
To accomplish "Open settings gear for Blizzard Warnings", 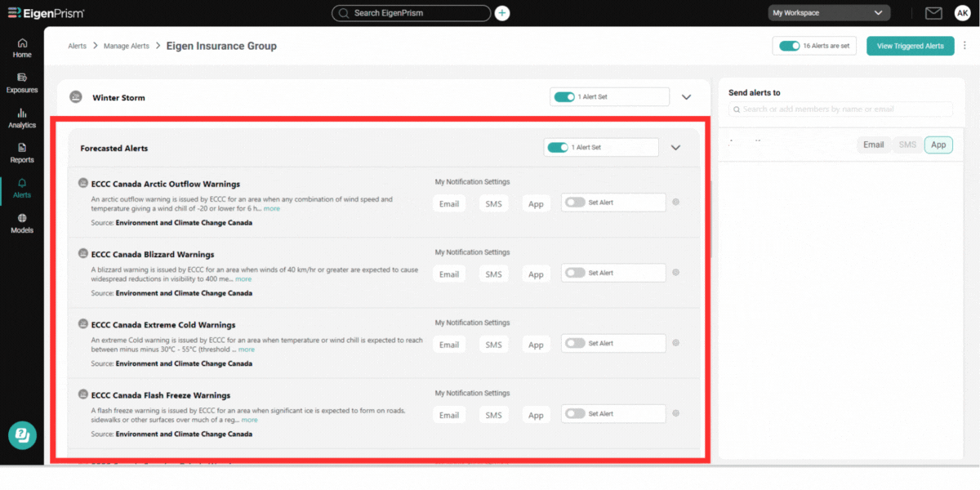I will click(x=675, y=273).
